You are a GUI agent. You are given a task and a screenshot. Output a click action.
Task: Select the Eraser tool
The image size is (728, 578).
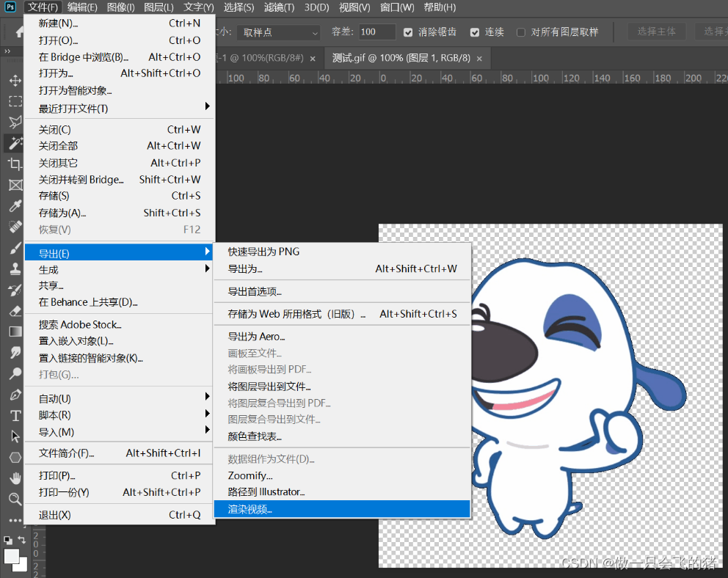(x=15, y=311)
